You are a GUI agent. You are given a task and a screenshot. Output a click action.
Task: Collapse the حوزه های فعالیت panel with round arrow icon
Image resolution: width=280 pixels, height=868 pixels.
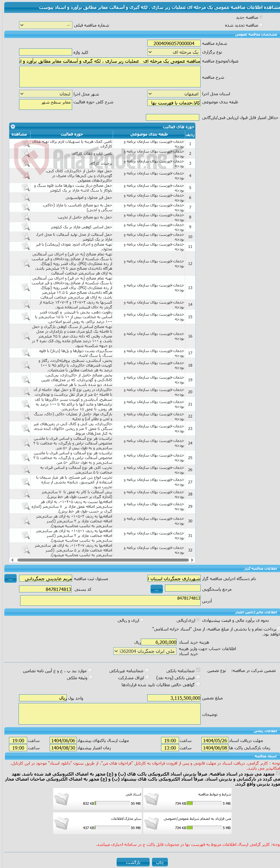click(x=13, y=127)
